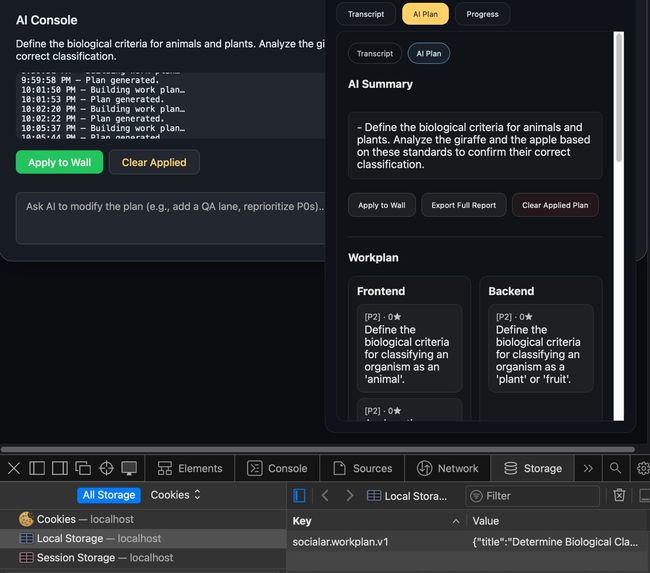Viewport: 650px width, 573px height.
Task: Open the Progress tab
Action: (x=483, y=14)
